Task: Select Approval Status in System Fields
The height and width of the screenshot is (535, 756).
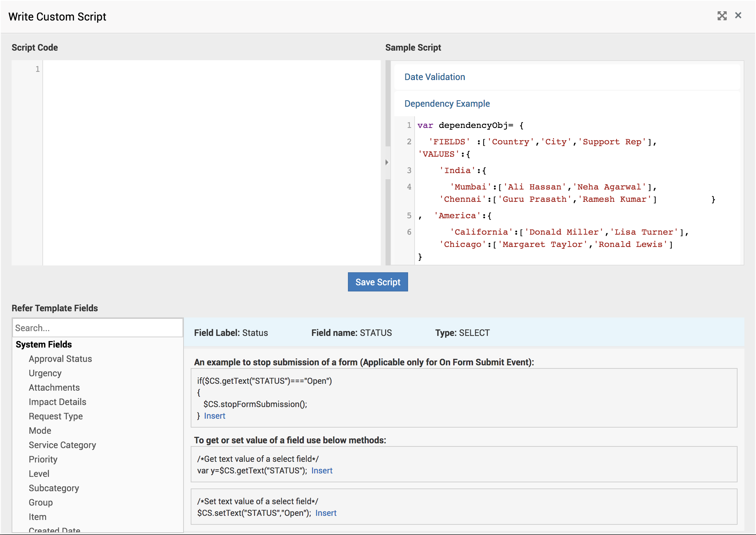Action: click(x=60, y=359)
